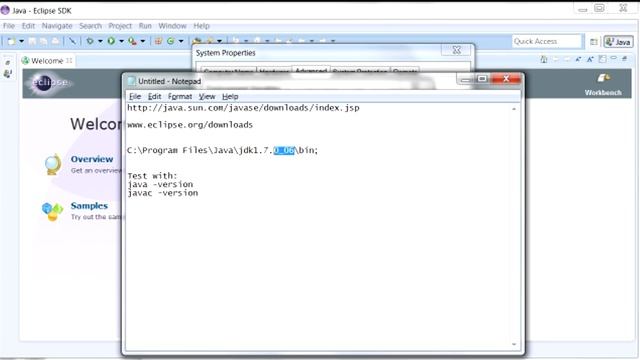Image resolution: width=640 pixels, height=360 pixels.
Task: Click the Customize Page icon in Welcome toolbar
Action: (602, 60)
